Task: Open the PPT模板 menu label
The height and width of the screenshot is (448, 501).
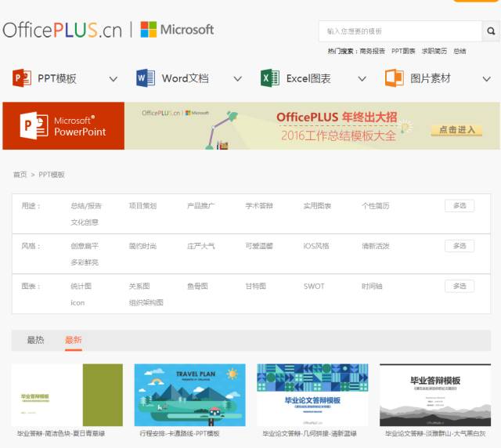Action: coord(57,78)
